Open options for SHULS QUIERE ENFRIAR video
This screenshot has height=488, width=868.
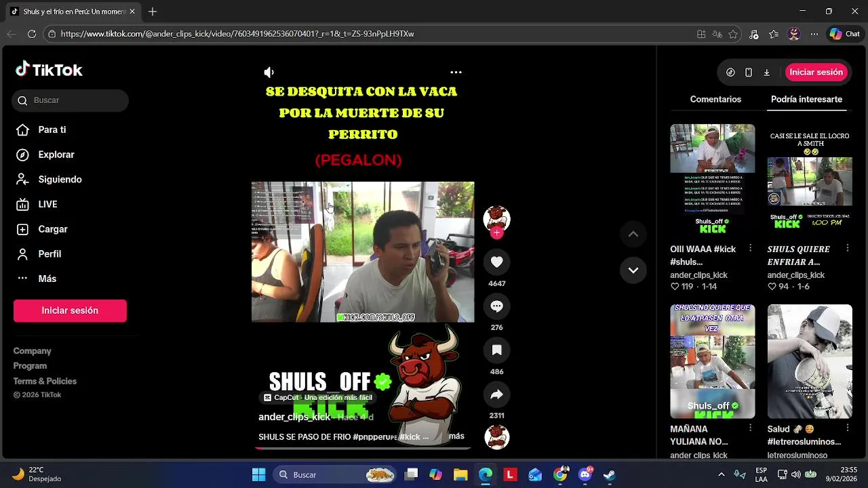tap(847, 249)
